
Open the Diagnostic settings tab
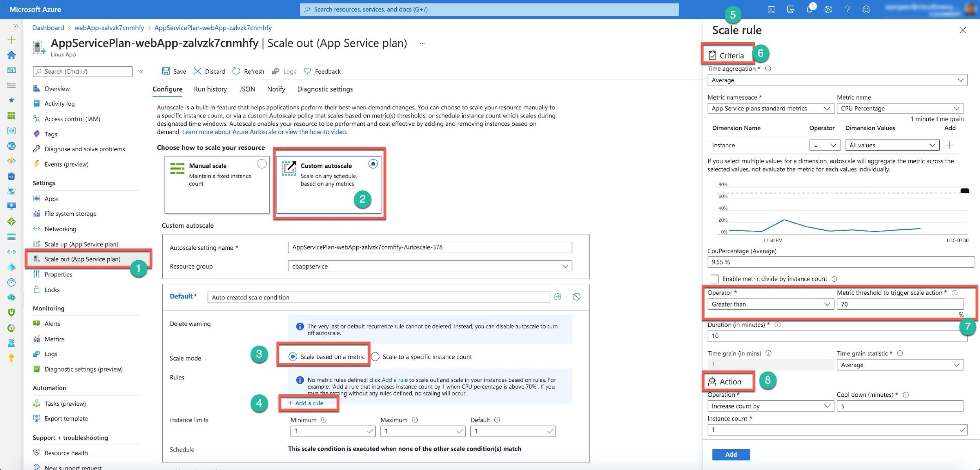pyautogui.click(x=325, y=89)
